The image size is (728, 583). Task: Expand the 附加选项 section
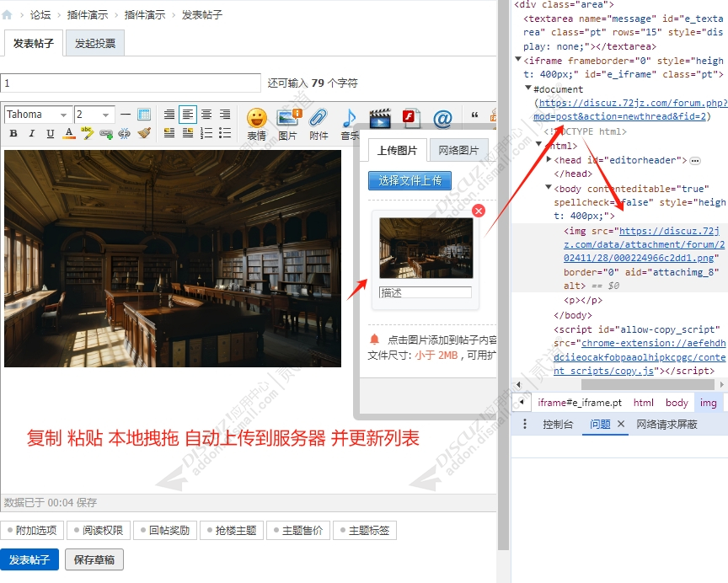pos(31,531)
